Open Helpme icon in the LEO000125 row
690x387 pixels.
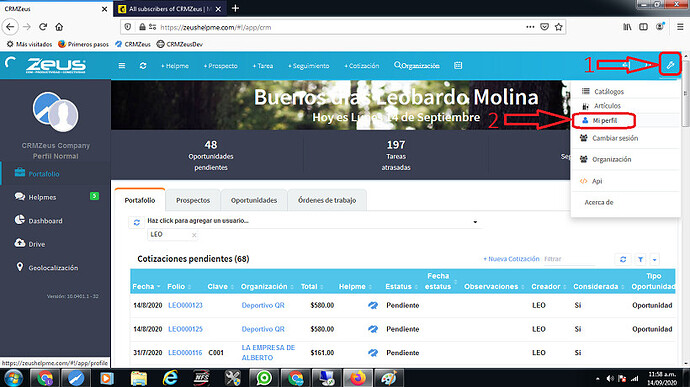tap(373, 329)
